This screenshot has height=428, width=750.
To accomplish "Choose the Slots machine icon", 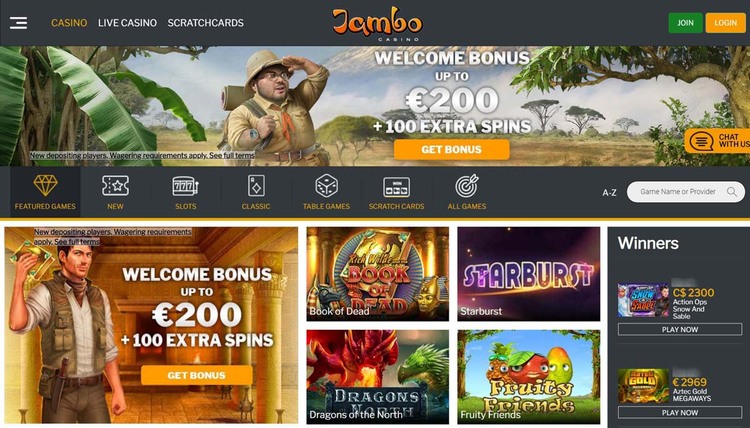I will click(x=186, y=186).
